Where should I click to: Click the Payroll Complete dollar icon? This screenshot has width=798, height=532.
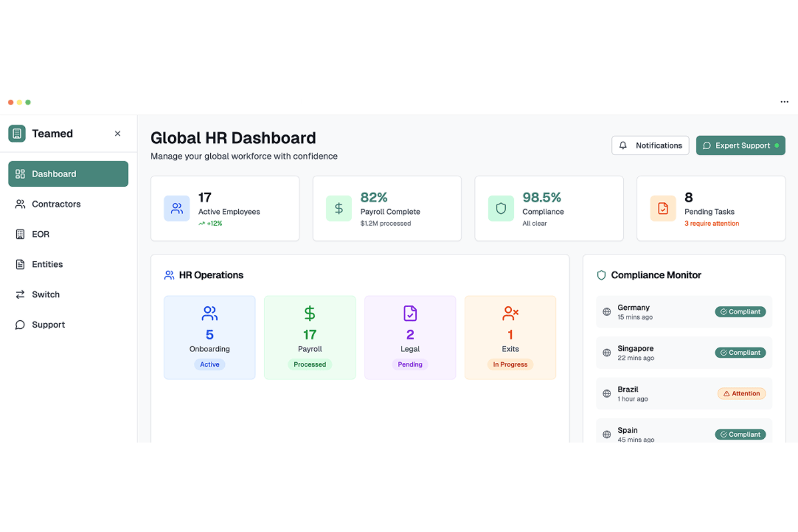click(x=339, y=209)
